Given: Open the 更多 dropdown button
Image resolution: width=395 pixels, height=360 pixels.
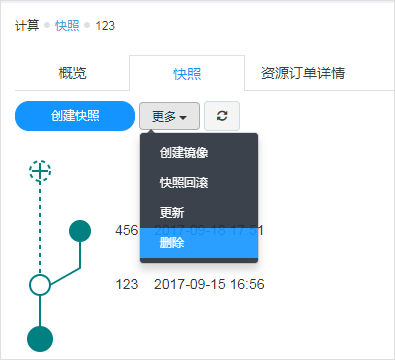Looking at the screenshot, I should coord(169,116).
